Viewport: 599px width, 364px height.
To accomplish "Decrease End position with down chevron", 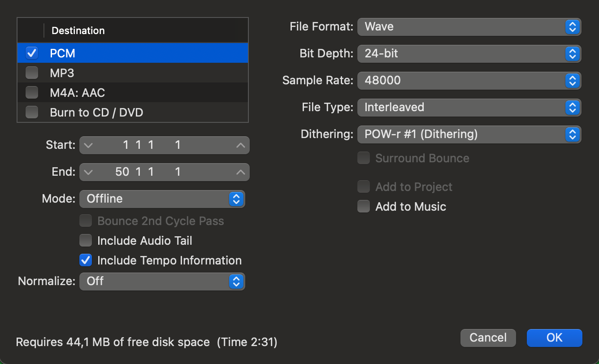I will (x=88, y=172).
